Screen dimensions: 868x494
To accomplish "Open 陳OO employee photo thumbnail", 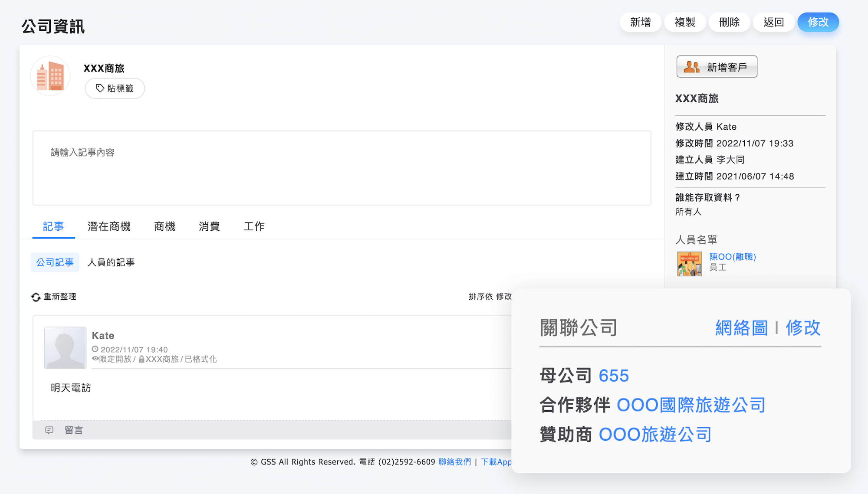I will [x=689, y=264].
